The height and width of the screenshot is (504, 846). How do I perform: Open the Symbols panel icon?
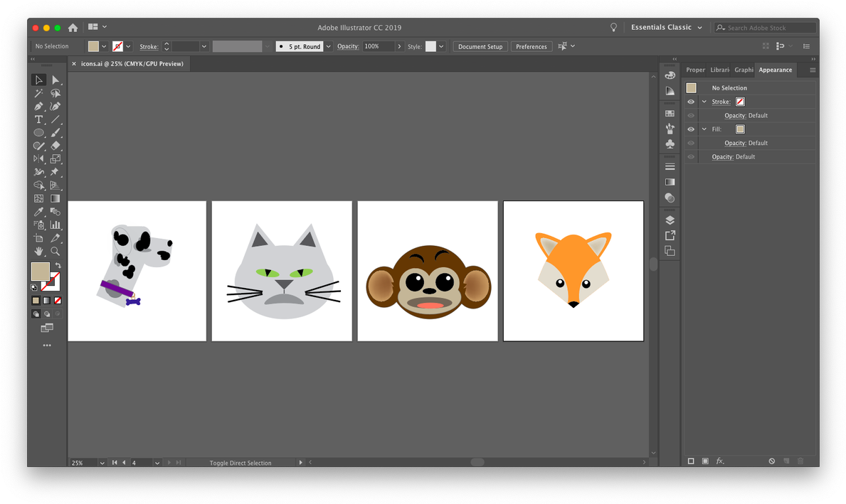click(670, 144)
